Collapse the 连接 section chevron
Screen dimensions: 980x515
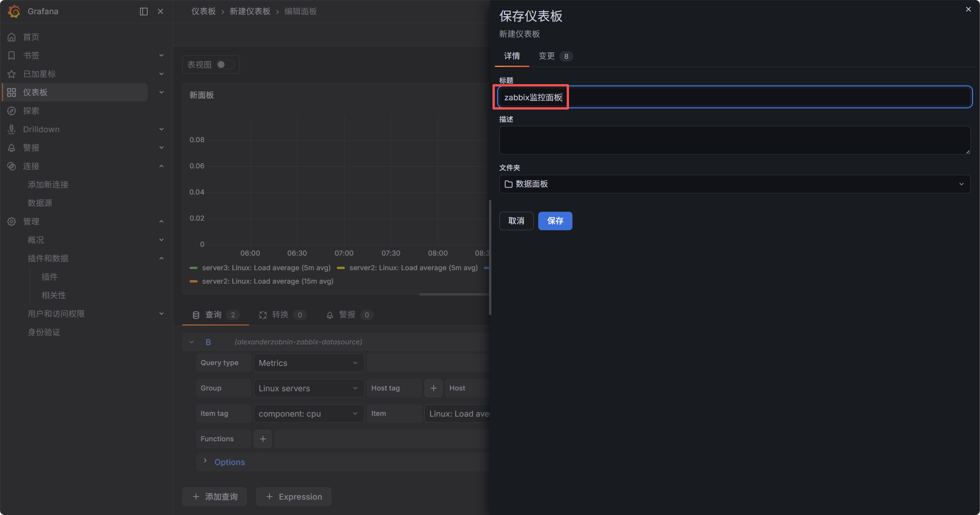161,166
